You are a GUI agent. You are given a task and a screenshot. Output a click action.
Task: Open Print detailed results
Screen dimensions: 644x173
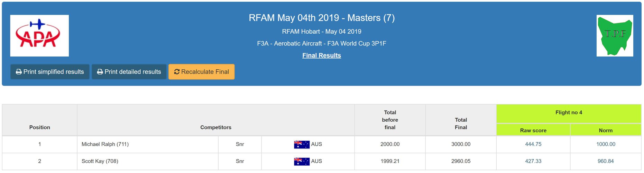(129, 72)
